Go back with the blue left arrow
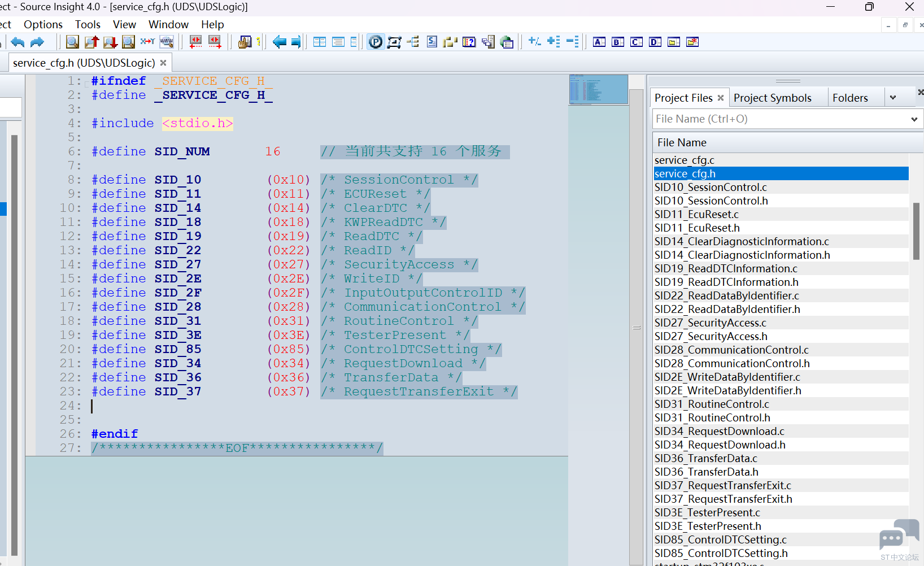 tap(279, 42)
